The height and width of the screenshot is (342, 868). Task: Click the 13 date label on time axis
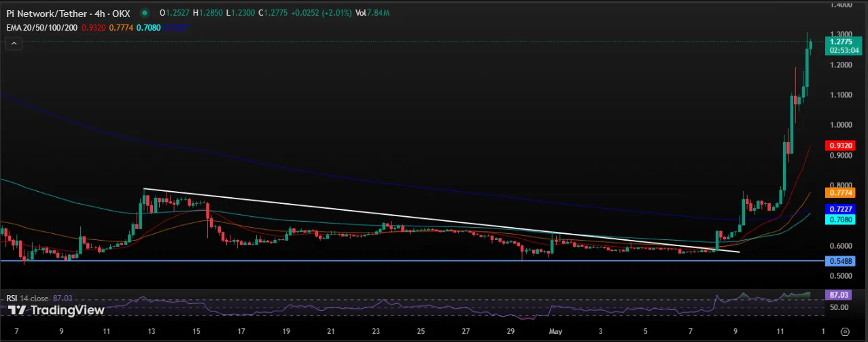[152, 331]
